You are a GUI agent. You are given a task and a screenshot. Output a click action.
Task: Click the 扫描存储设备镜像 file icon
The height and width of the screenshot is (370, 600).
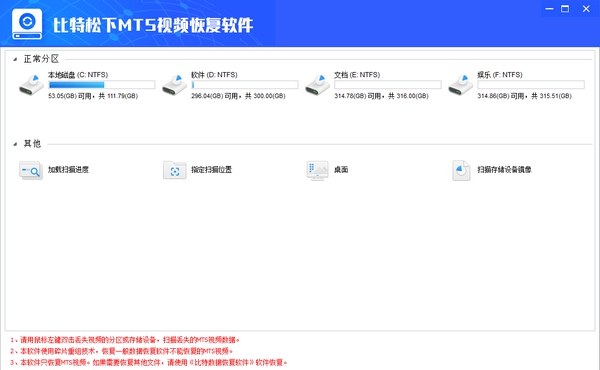click(461, 170)
